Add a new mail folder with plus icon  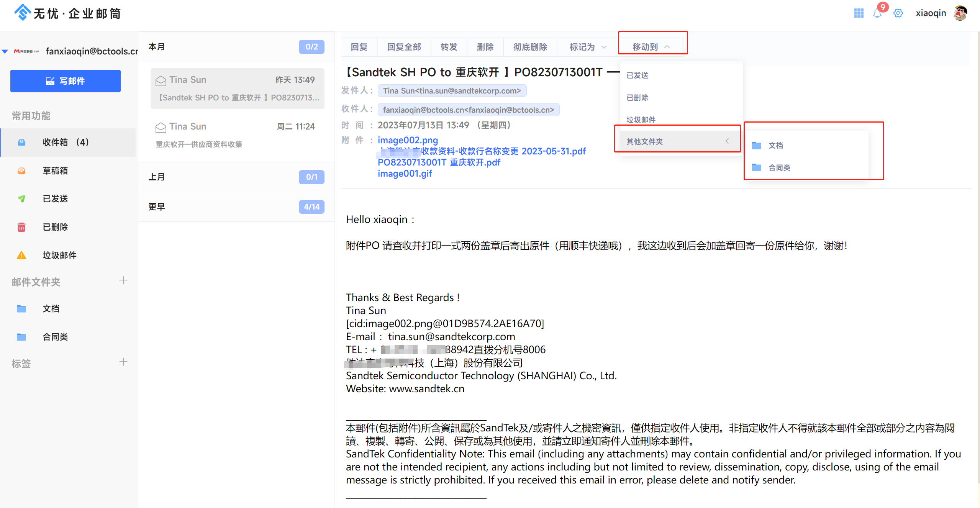tap(123, 280)
